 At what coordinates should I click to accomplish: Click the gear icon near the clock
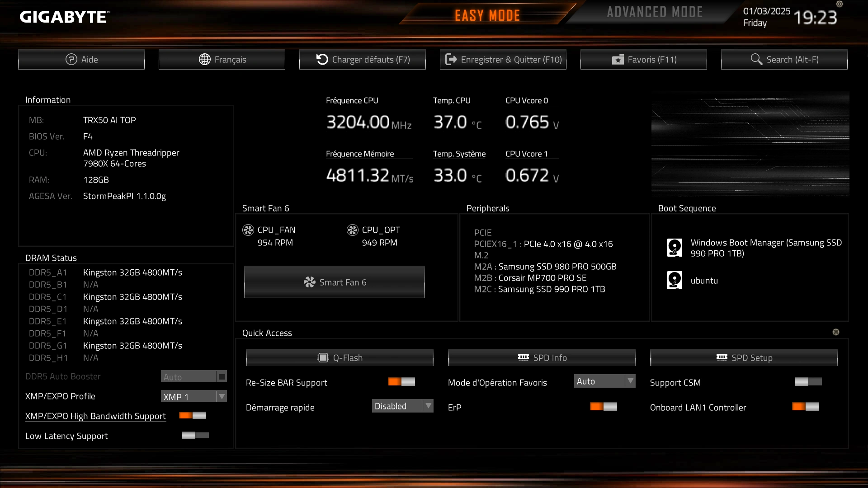coord(840,4)
